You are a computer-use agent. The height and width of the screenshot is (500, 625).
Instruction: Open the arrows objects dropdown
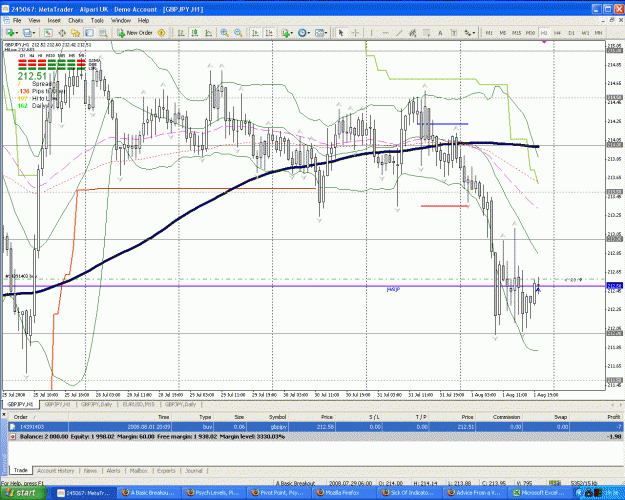click(469, 33)
